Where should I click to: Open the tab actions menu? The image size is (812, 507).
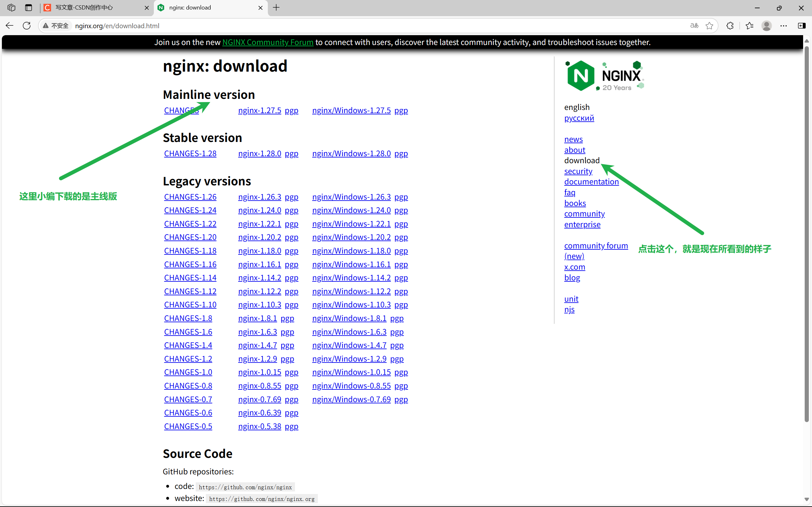[29, 8]
